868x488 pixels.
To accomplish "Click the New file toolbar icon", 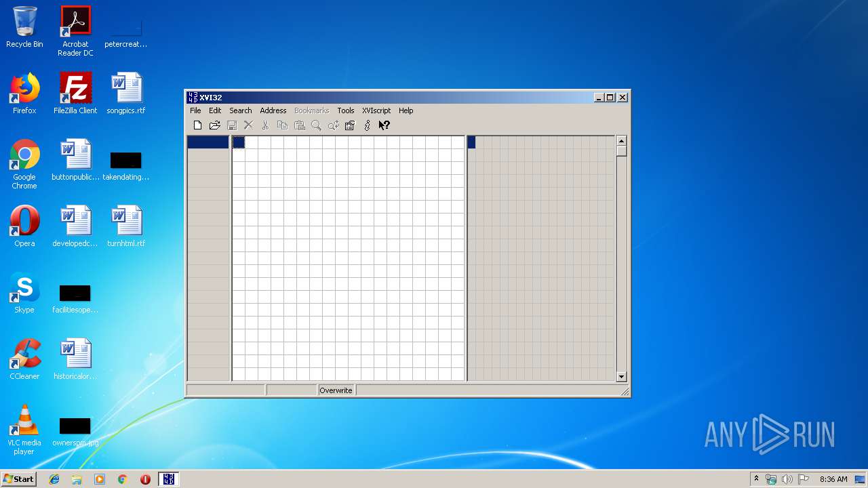I will (x=197, y=125).
